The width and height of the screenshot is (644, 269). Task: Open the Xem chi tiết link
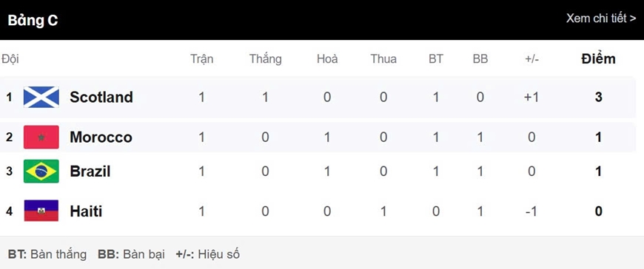(601, 18)
